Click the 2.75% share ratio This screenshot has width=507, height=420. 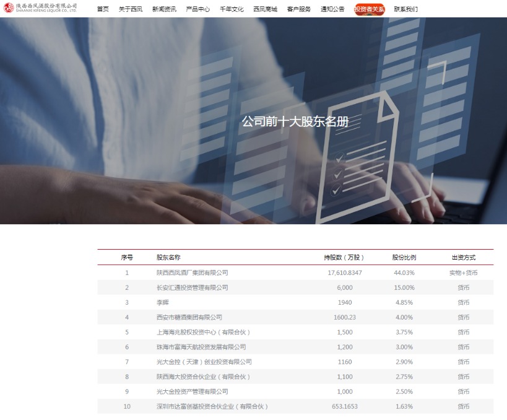point(404,377)
